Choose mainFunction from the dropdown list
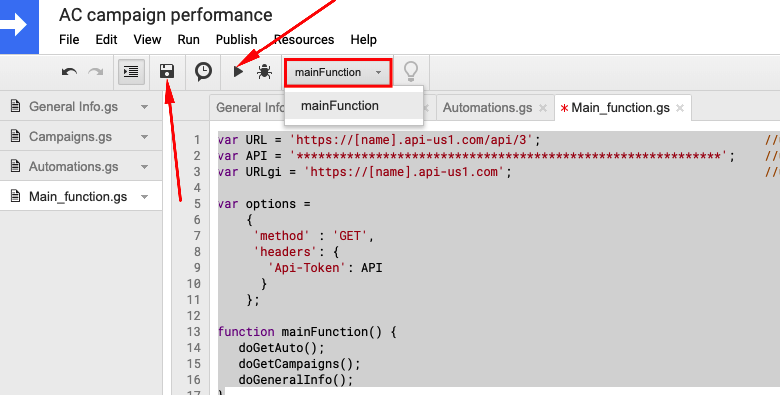Image resolution: width=780 pixels, height=395 pixels. tap(354, 106)
